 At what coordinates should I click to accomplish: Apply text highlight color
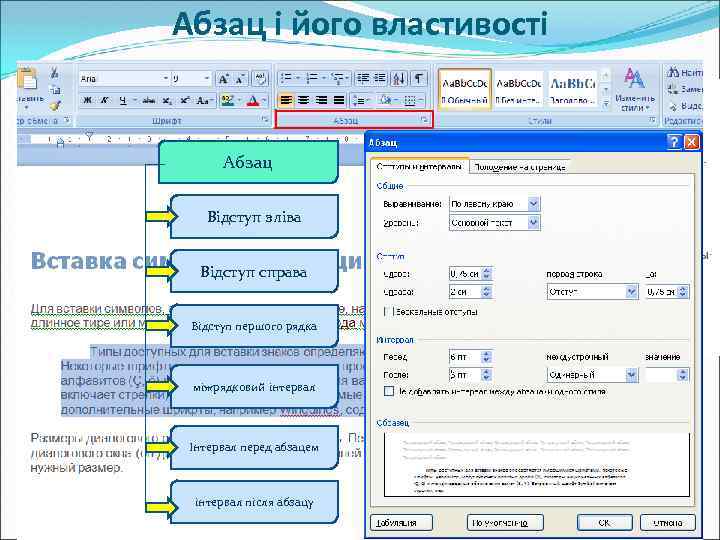227,100
